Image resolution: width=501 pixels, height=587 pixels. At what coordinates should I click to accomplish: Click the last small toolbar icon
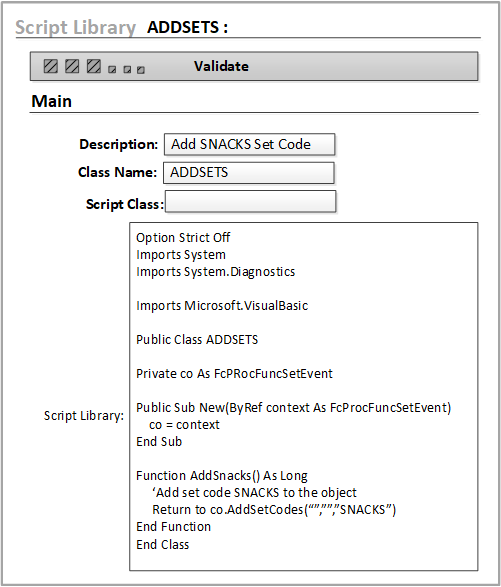[141, 70]
